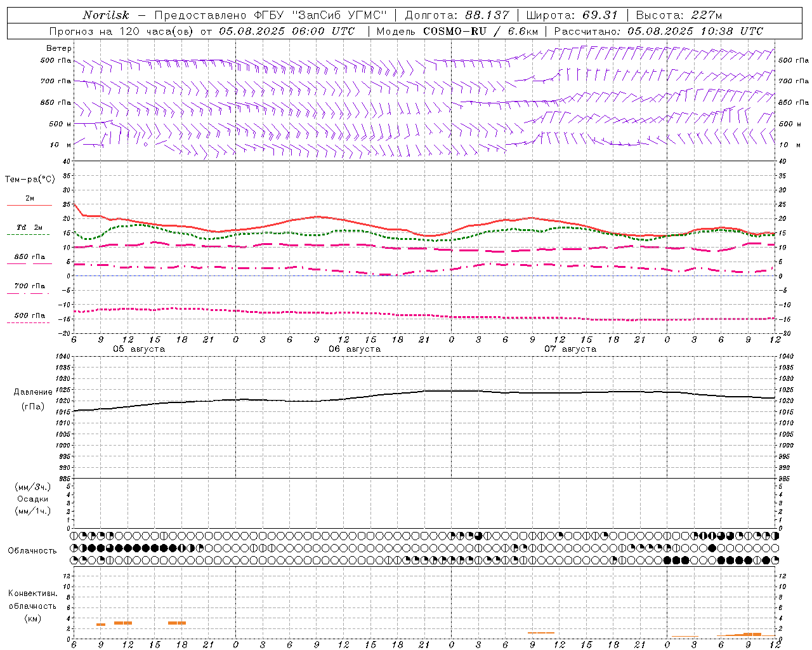Click the 500 гПа temperature legend with dotted sample
Image resolution: width=812 pixels, height=650 pixels.
point(29,319)
